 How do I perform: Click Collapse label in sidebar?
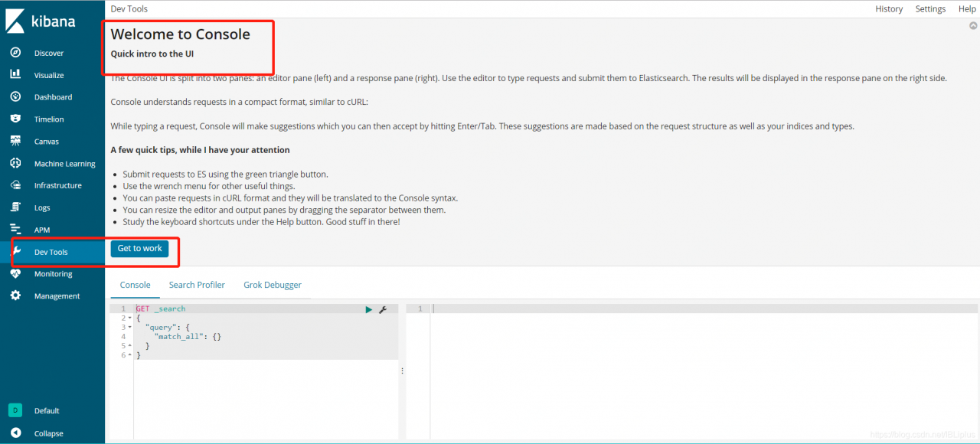[x=49, y=433]
